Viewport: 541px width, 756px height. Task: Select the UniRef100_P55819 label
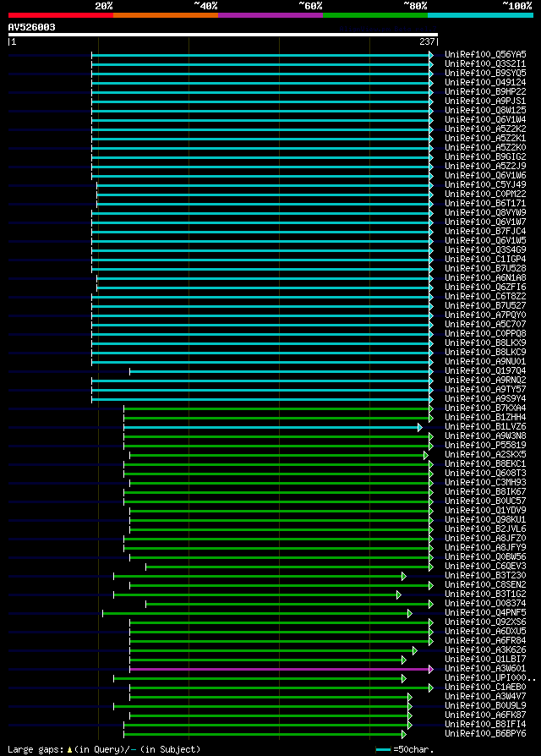(485, 446)
